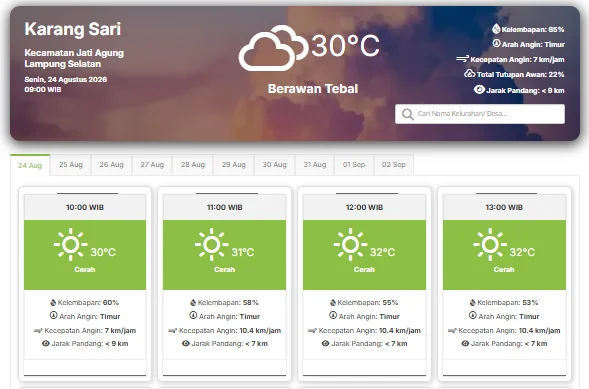
Task: Click the cloud cover icon in header
Action: (x=469, y=74)
